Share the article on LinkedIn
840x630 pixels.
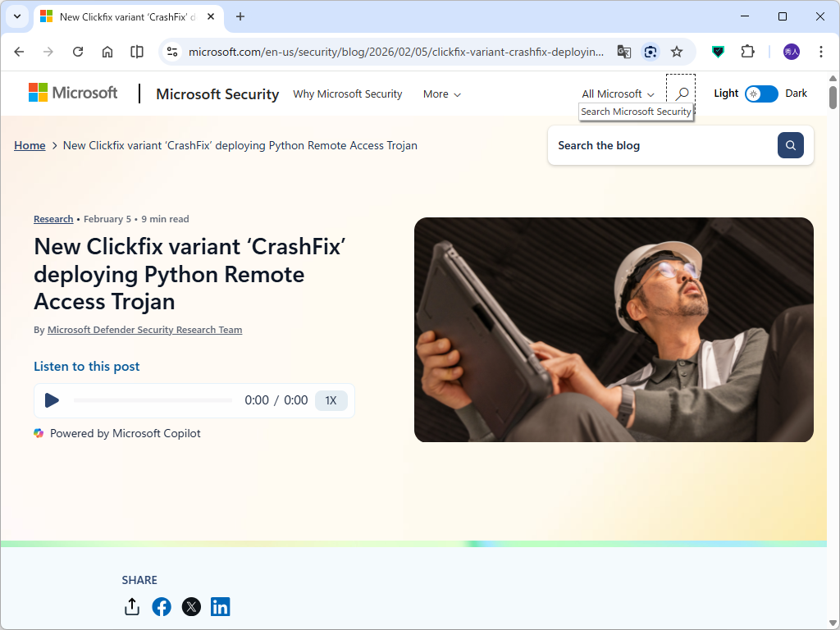[x=220, y=607]
